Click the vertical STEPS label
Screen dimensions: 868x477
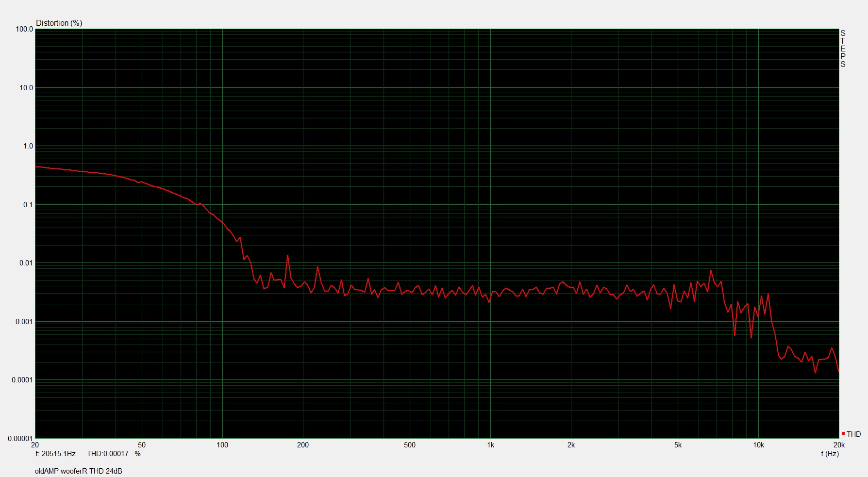coord(843,49)
